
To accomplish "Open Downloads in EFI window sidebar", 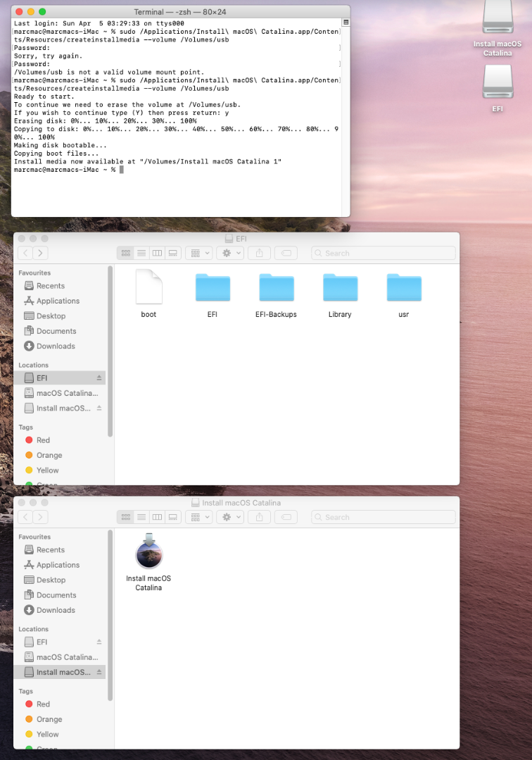I will click(60, 346).
